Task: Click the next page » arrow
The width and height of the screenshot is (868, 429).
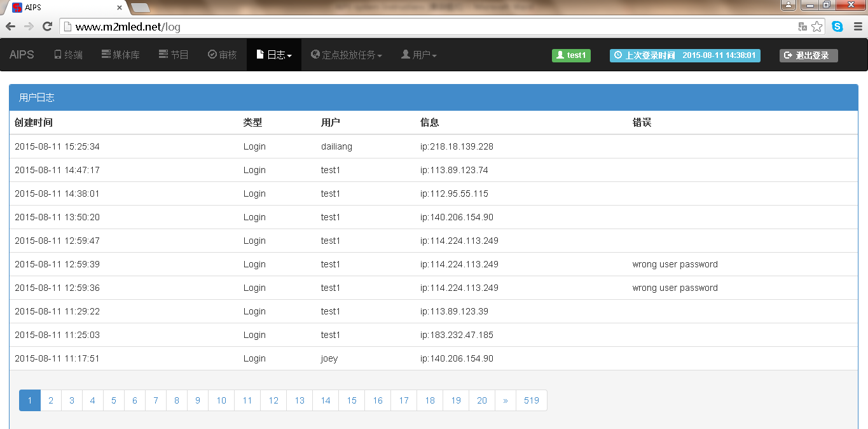Action: 506,400
